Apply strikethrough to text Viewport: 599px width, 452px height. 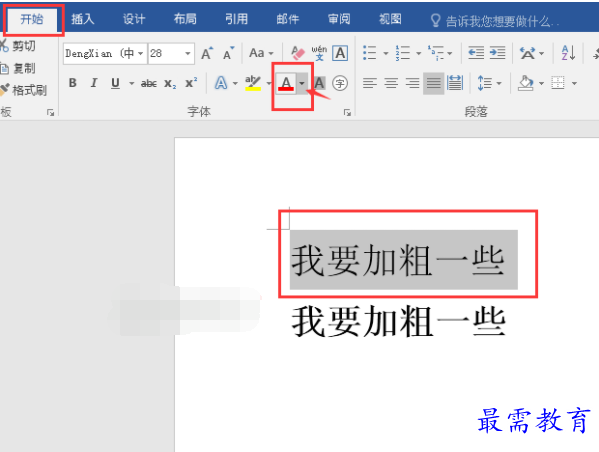tap(149, 83)
